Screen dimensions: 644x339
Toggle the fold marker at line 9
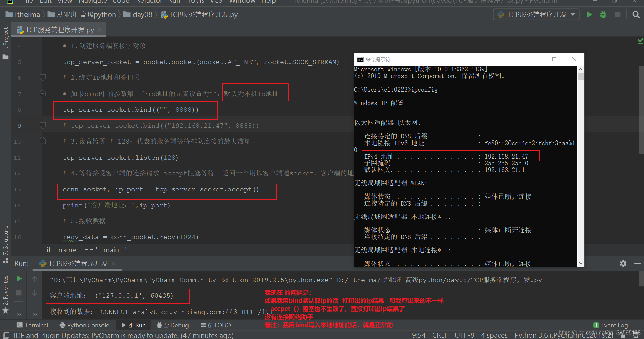tap(43, 125)
